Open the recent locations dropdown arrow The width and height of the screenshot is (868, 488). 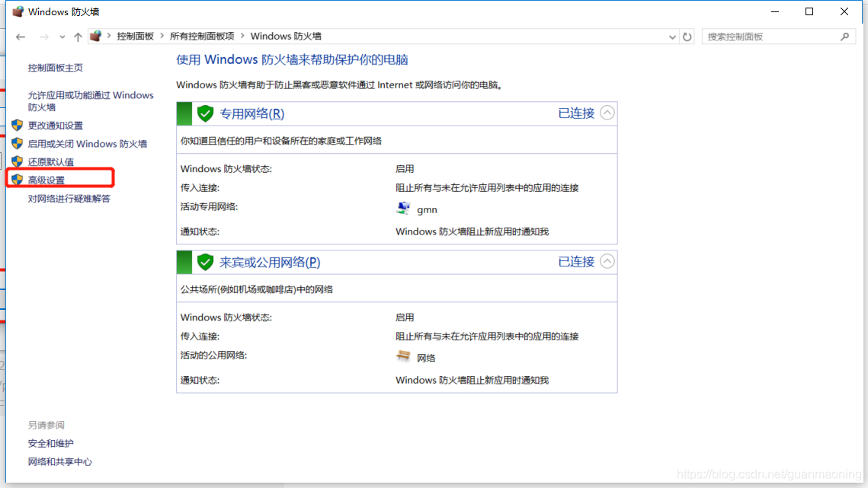pos(62,37)
